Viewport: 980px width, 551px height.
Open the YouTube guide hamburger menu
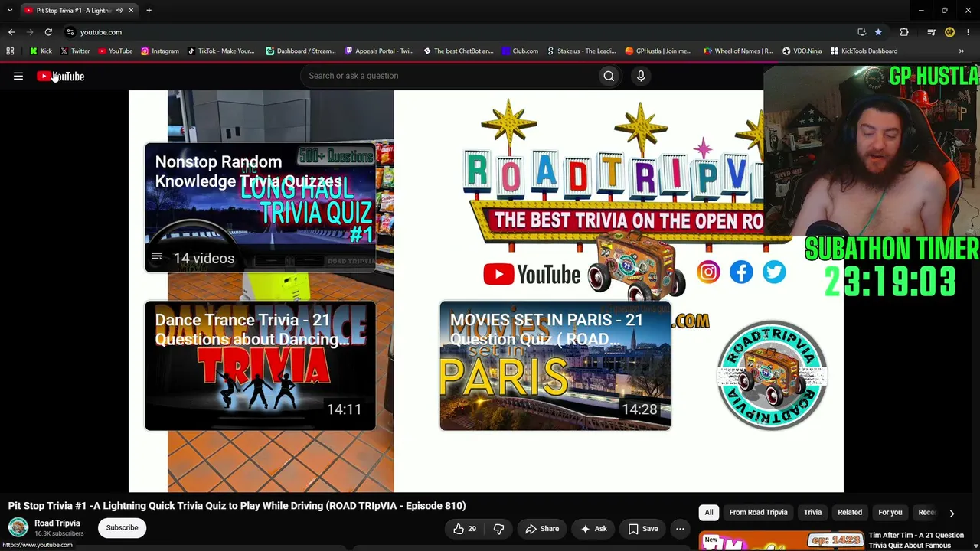pyautogui.click(x=18, y=76)
